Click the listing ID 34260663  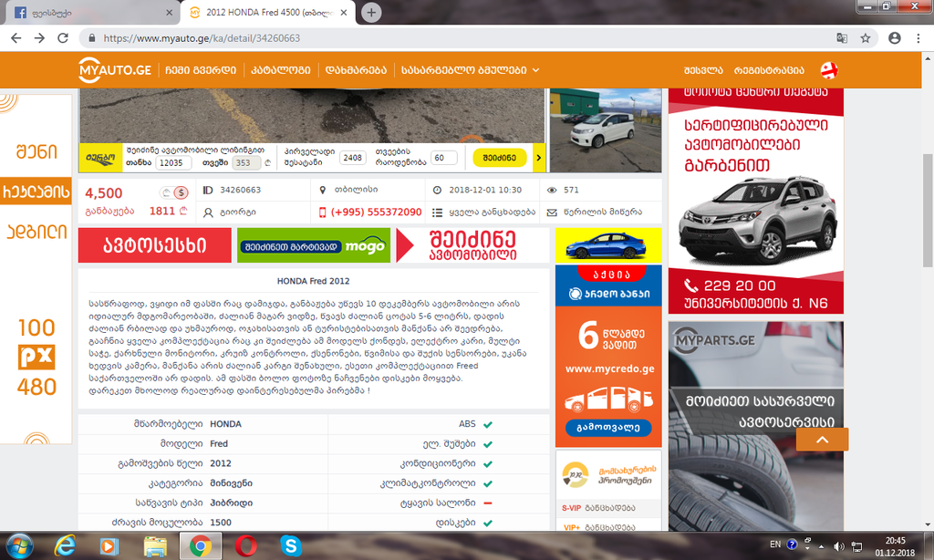pyautogui.click(x=240, y=190)
